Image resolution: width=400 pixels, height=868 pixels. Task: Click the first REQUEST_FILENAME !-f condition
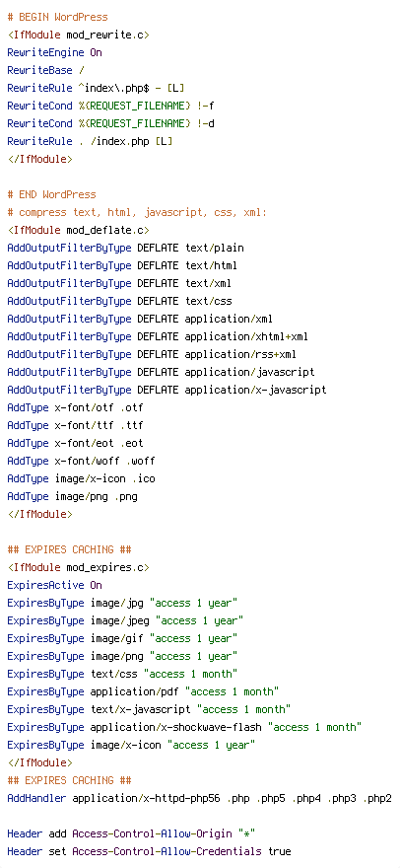[x=110, y=106]
